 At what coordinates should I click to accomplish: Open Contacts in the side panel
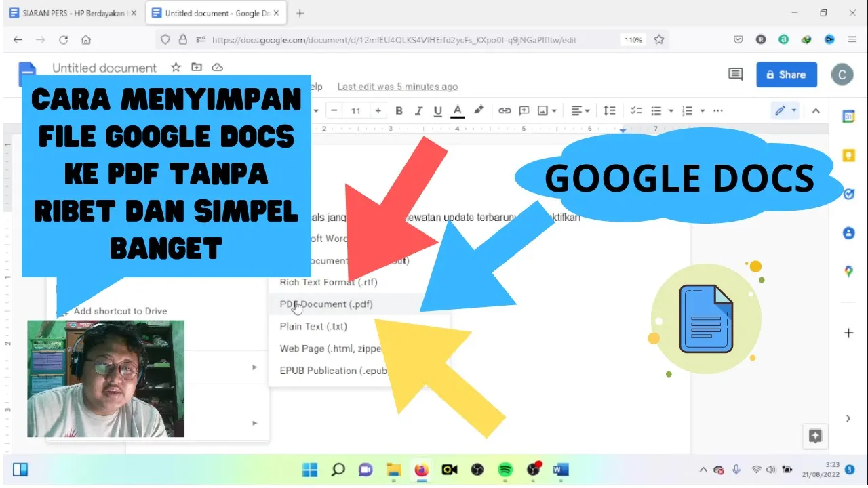pyautogui.click(x=848, y=232)
